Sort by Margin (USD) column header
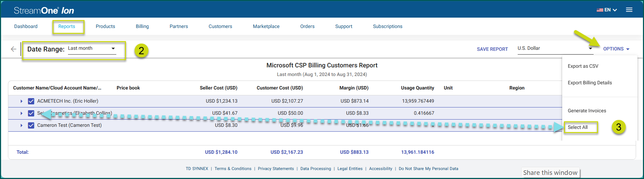 354,88
